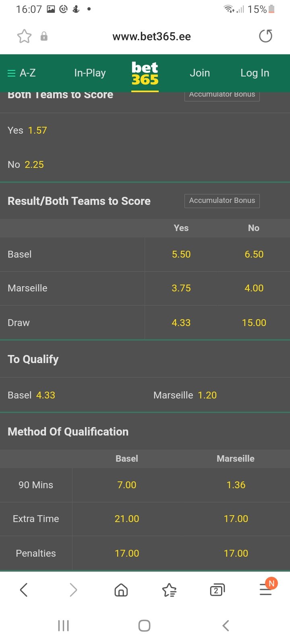The image size is (290, 644).
Task: Tap the bookmark star icon in address bar
Action: click(x=24, y=37)
